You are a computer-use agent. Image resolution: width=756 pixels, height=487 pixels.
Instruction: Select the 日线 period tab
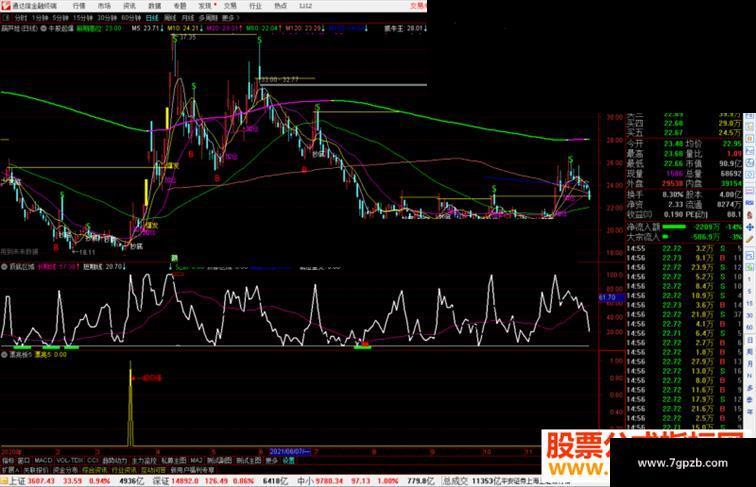click(x=152, y=18)
